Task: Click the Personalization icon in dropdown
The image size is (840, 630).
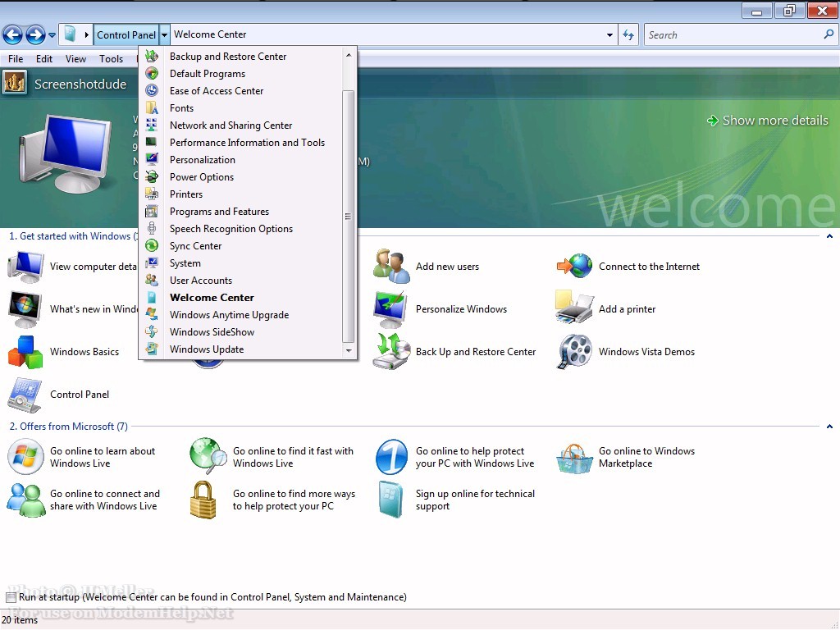Action: pyautogui.click(x=152, y=159)
